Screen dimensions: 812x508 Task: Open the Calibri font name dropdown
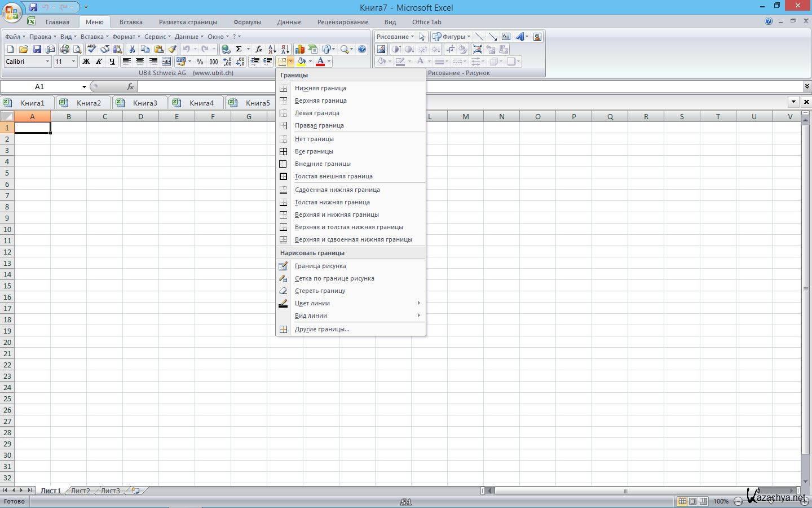click(47, 62)
